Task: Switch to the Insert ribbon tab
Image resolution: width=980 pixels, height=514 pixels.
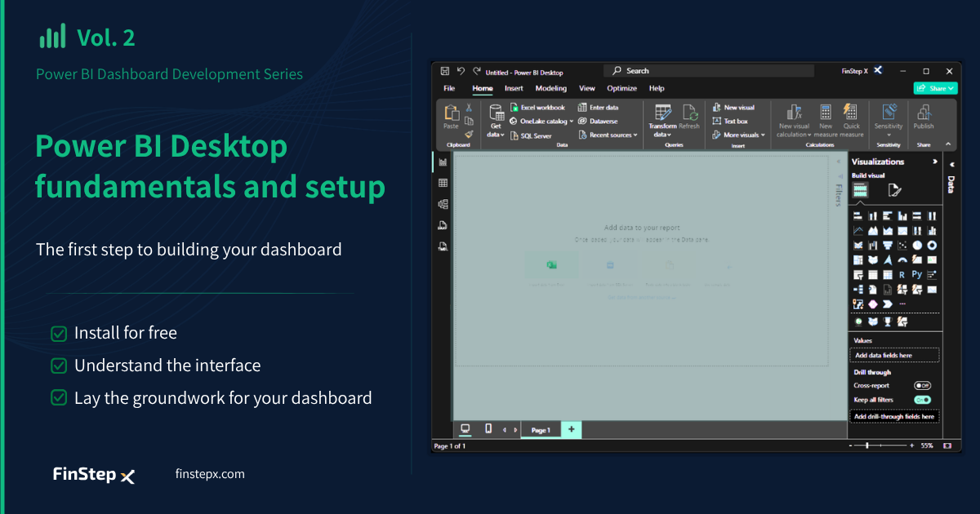Action: click(x=514, y=88)
